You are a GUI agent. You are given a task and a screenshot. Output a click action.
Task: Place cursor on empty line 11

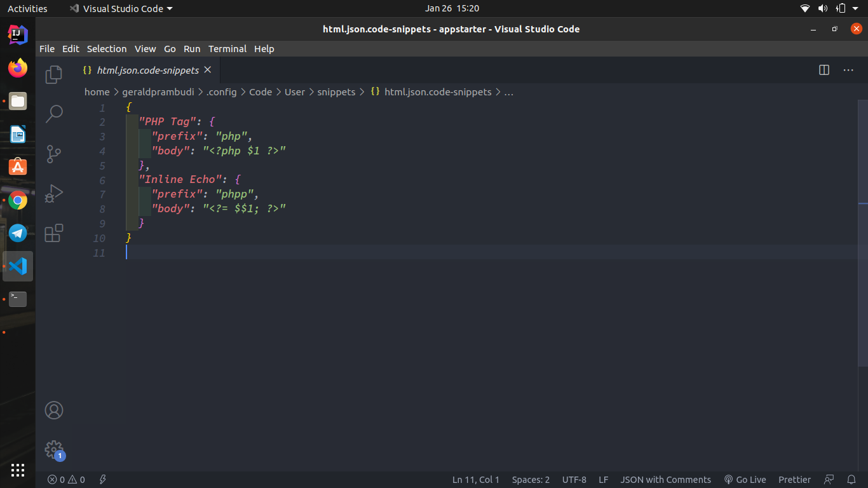[x=492, y=253]
